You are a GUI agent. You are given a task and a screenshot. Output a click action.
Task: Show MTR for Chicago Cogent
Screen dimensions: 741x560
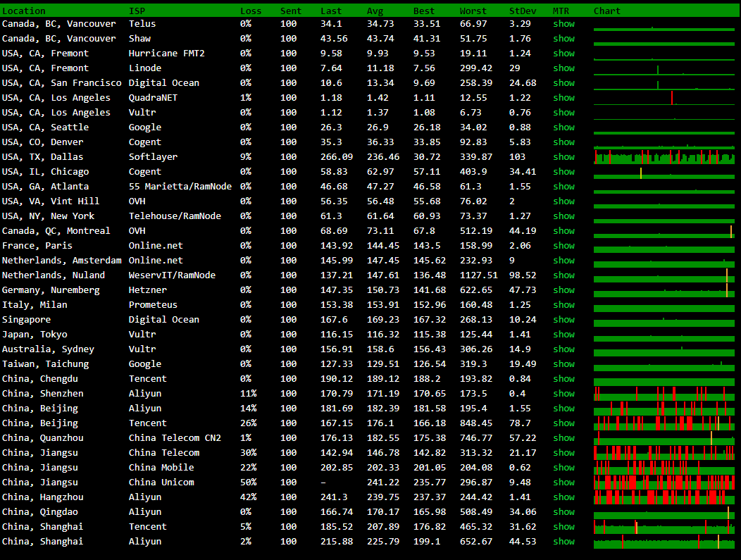tap(563, 172)
